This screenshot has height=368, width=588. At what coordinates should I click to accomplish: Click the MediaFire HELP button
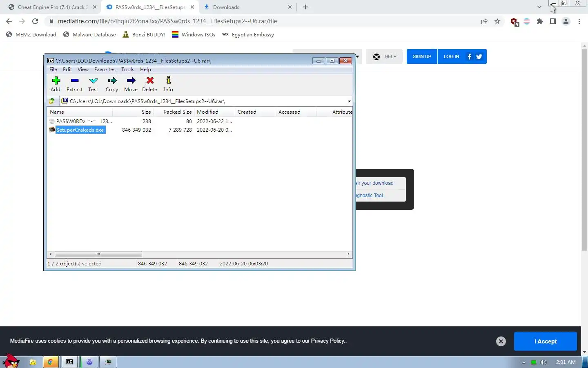384,56
